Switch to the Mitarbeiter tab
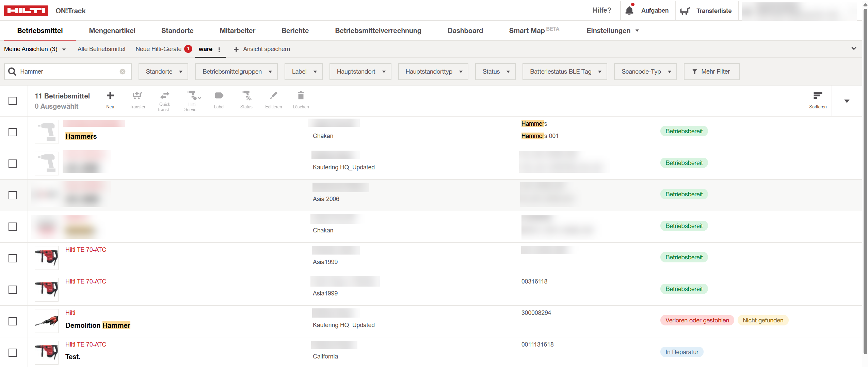Viewport: 868px width, 367px height. pos(237,31)
